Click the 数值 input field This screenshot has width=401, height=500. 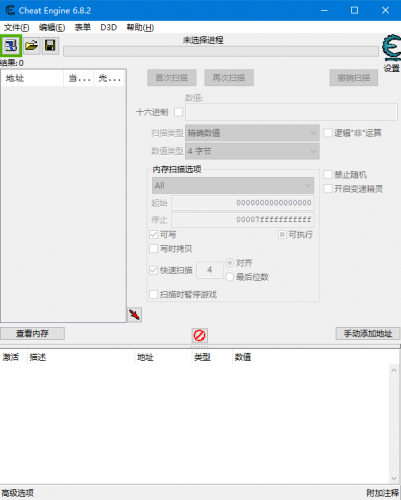291,112
